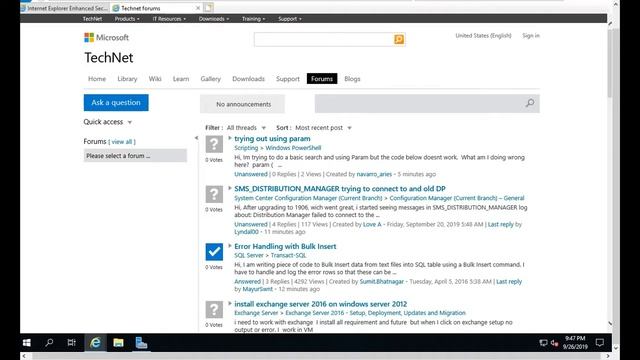Image resolution: width=640 pixels, height=360 pixels.
Task: Open thread trying out using param
Action: click(x=272, y=139)
